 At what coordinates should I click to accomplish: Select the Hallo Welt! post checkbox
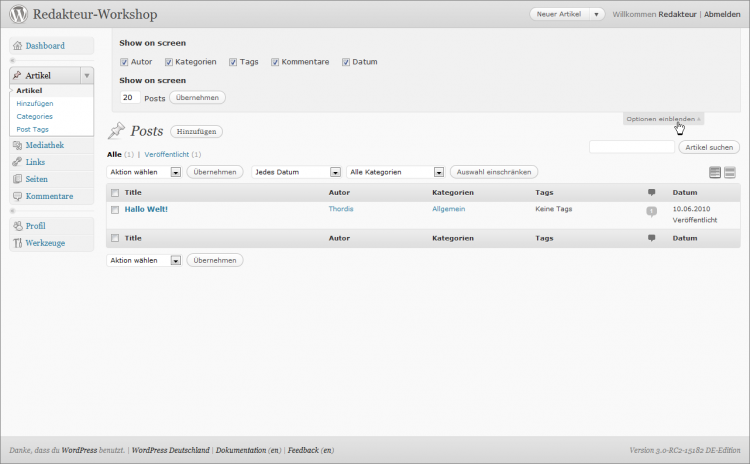(115, 209)
